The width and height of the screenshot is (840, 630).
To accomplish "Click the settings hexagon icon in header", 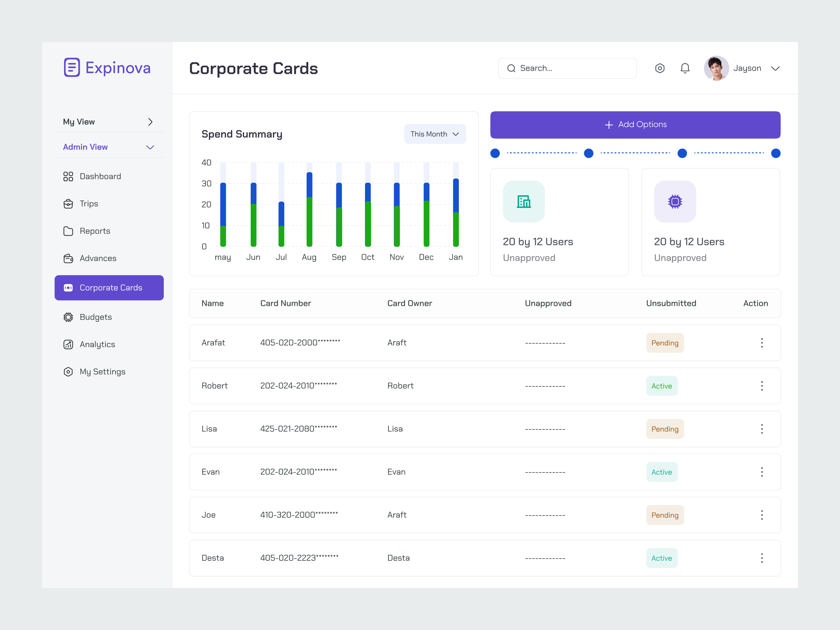I will coord(660,68).
